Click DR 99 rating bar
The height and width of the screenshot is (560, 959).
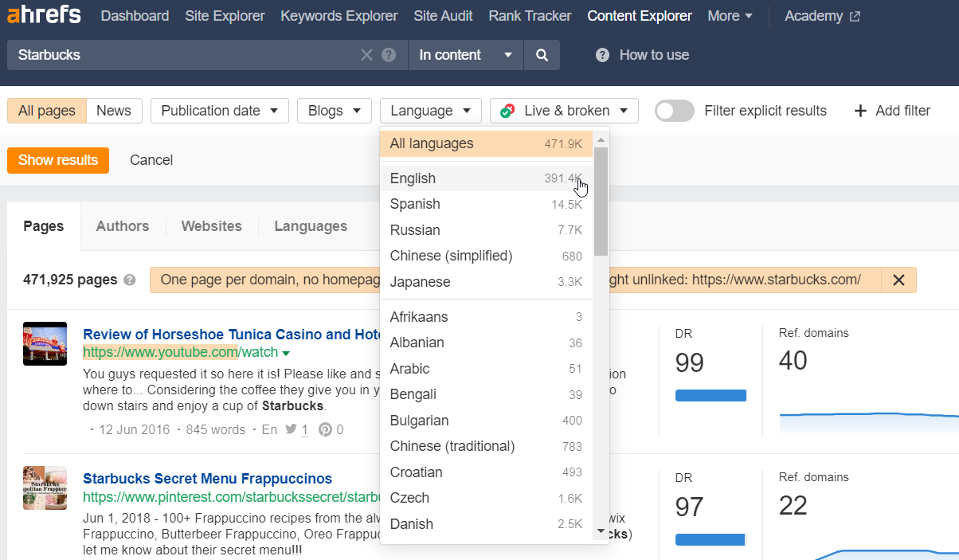click(710, 395)
